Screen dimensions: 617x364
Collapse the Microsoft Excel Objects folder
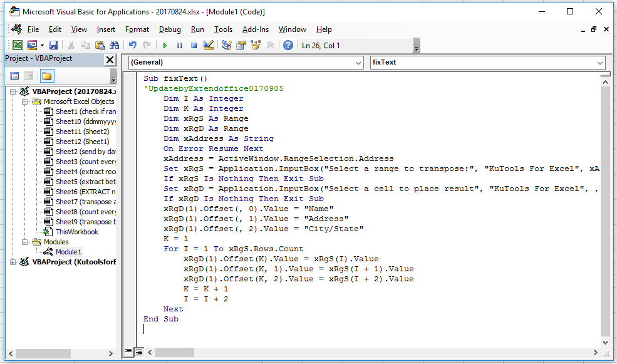pyautogui.click(x=26, y=101)
